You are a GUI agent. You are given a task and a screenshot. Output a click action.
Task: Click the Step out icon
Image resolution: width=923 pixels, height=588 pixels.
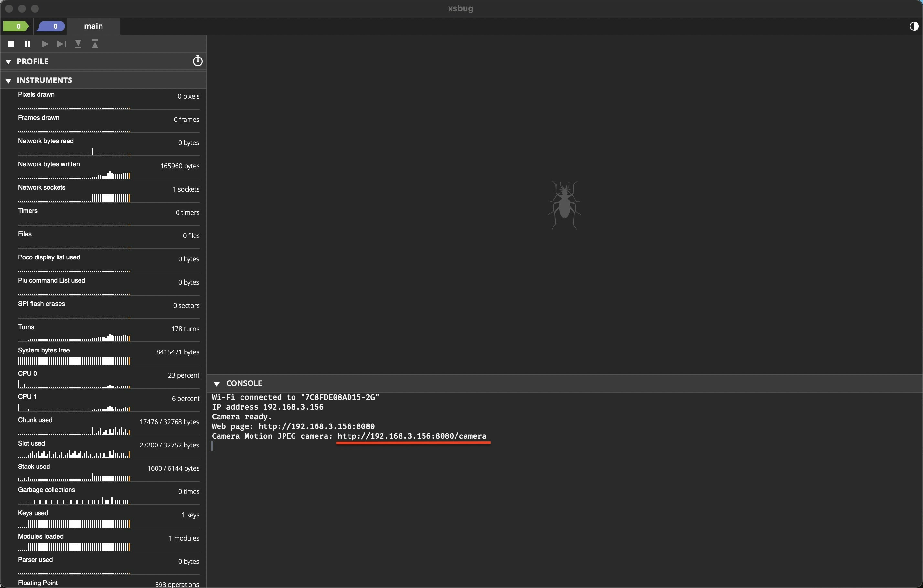point(95,44)
